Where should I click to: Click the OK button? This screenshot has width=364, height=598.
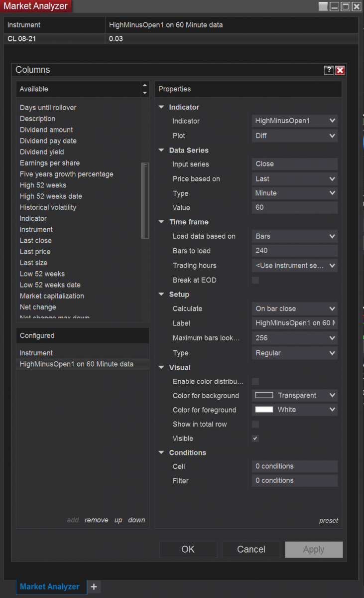(188, 550)
